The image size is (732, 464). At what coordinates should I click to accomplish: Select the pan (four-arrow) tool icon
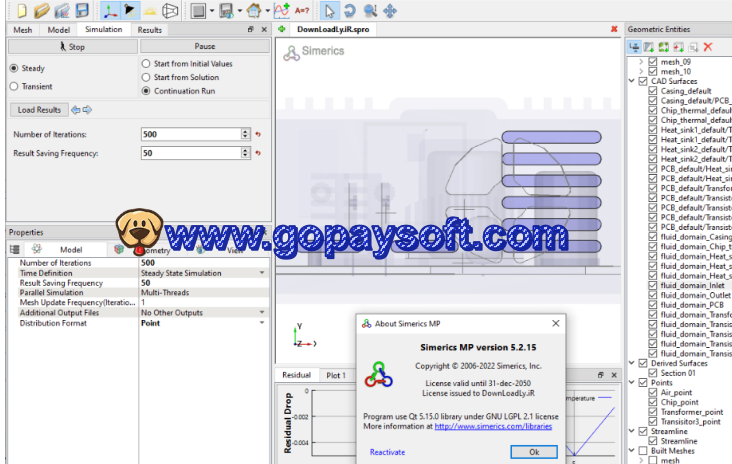[390, 11]
